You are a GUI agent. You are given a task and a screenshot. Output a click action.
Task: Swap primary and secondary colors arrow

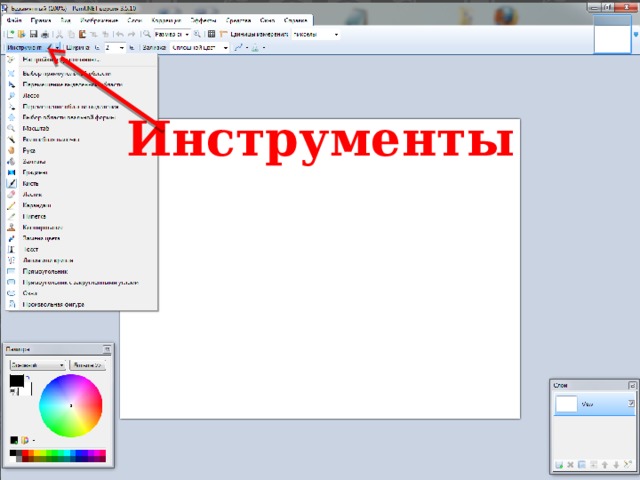[28, 378]
